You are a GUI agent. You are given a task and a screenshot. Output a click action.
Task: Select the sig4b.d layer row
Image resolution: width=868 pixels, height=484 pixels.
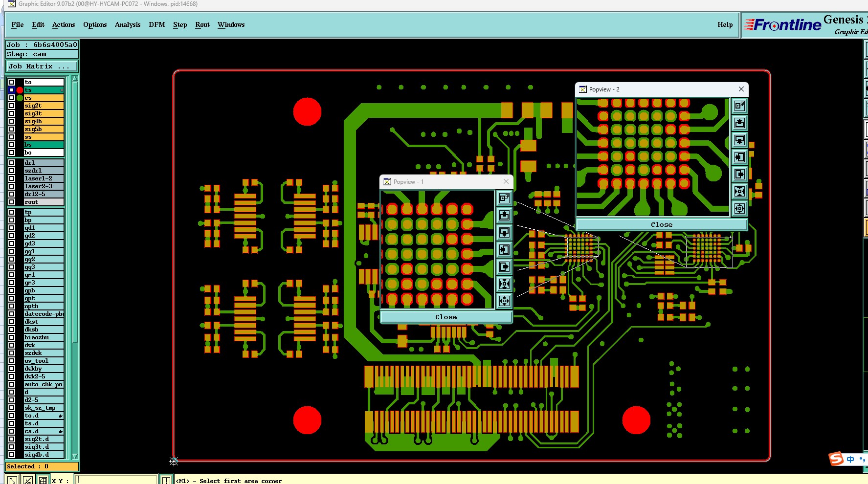tap(44, 455)
